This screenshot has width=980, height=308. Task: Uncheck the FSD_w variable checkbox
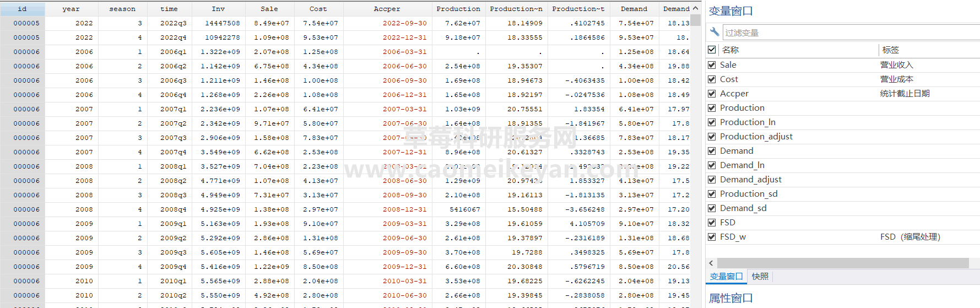coord(712,237)
